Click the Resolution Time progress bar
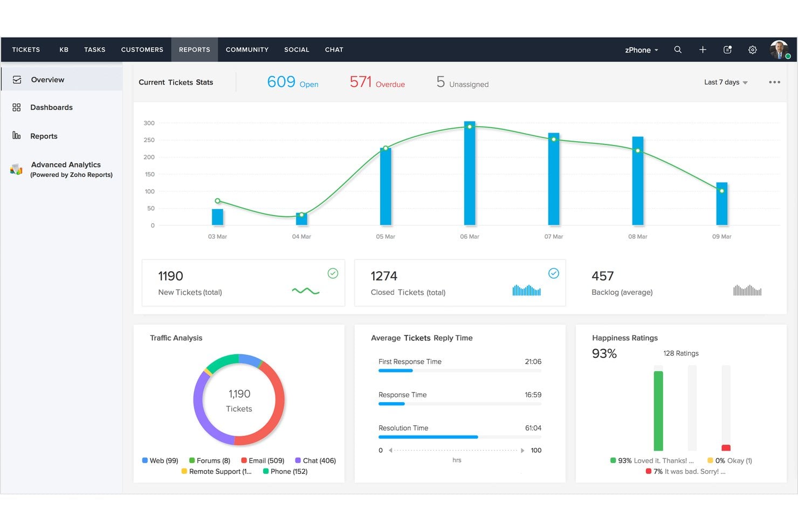Image resolution: width=798 pixels, height=532 pixels. coord(460,437)
